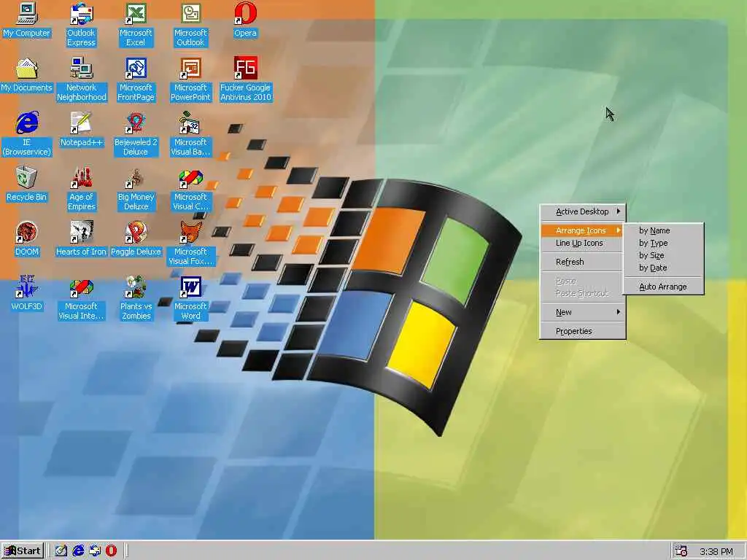Select the Outlook Express shortcut
This screenshot has height=560, width=747.
click(81, 25)
